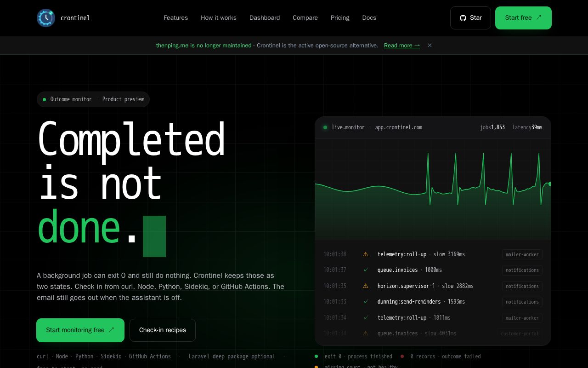Click the Start monitoring free button
The height and width of the screenshot is (368, 588).
click(x=80, y=330)
